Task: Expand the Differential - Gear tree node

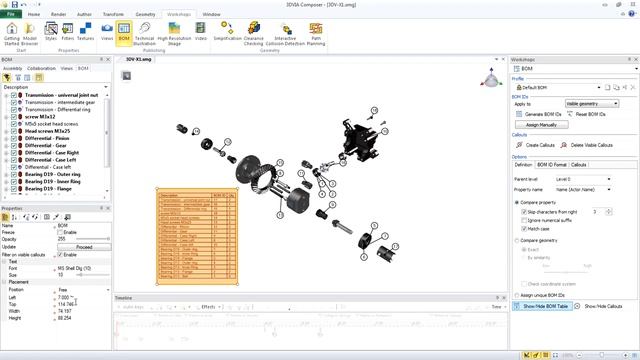Action: pyautogui.click(x=6, y=146)
